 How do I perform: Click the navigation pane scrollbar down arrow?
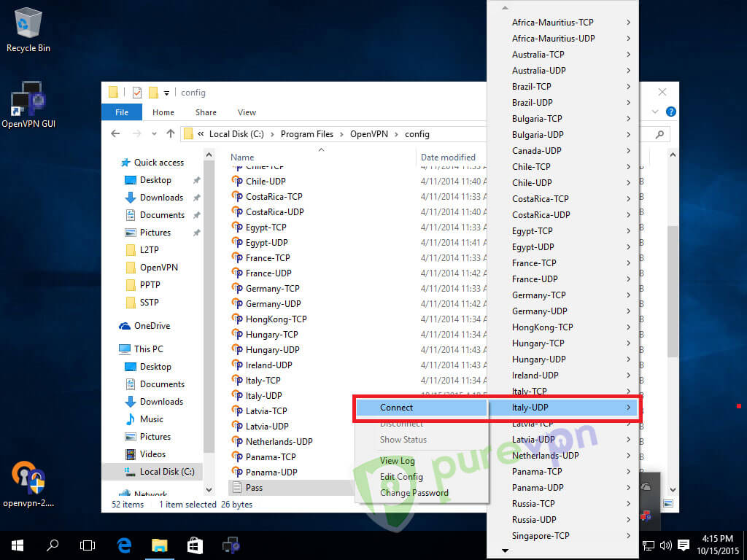pyautogui.click(x=209, y=489)
